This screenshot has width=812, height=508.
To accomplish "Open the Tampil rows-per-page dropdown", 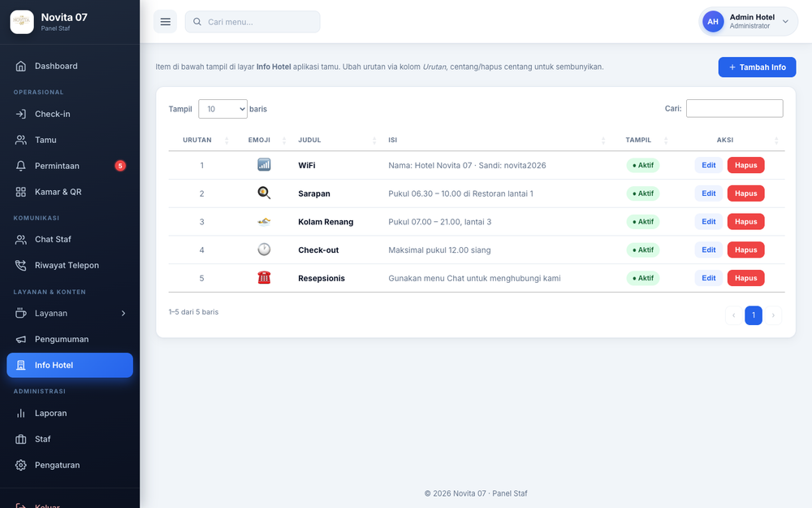I will [222, 109].
